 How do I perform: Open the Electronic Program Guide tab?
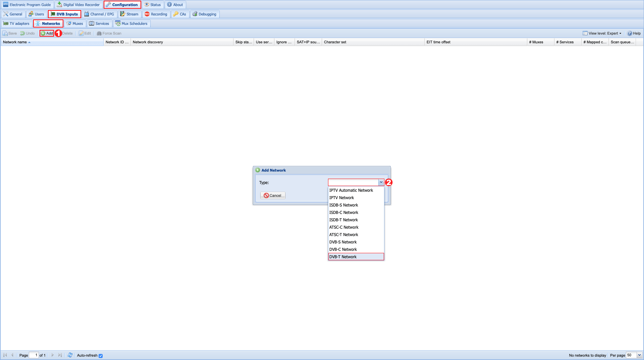27,5
